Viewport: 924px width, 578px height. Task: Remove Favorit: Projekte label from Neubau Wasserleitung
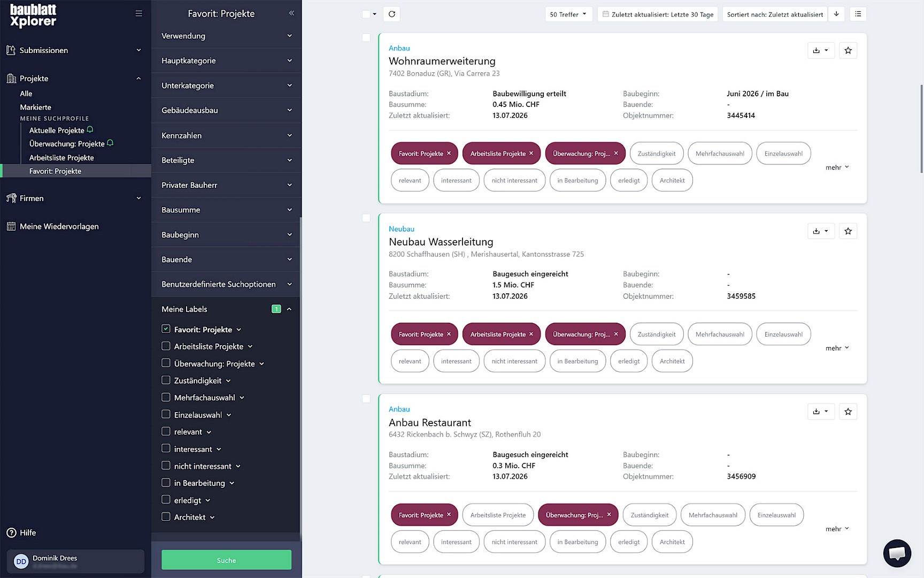(x=449, y=334)
